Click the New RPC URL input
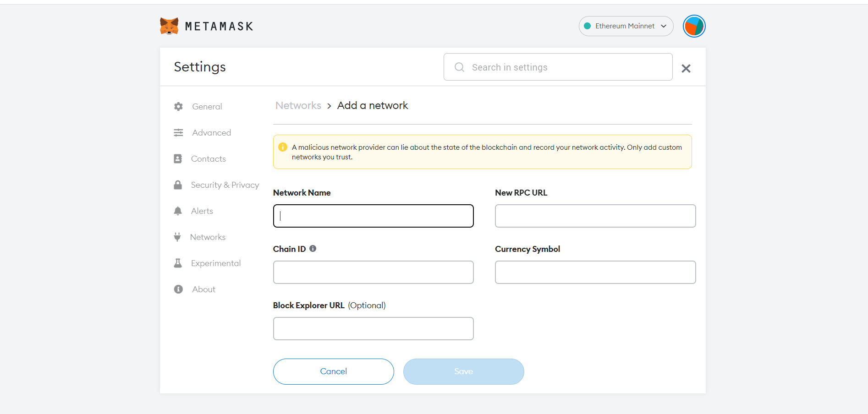 click(x=595, y=216)
